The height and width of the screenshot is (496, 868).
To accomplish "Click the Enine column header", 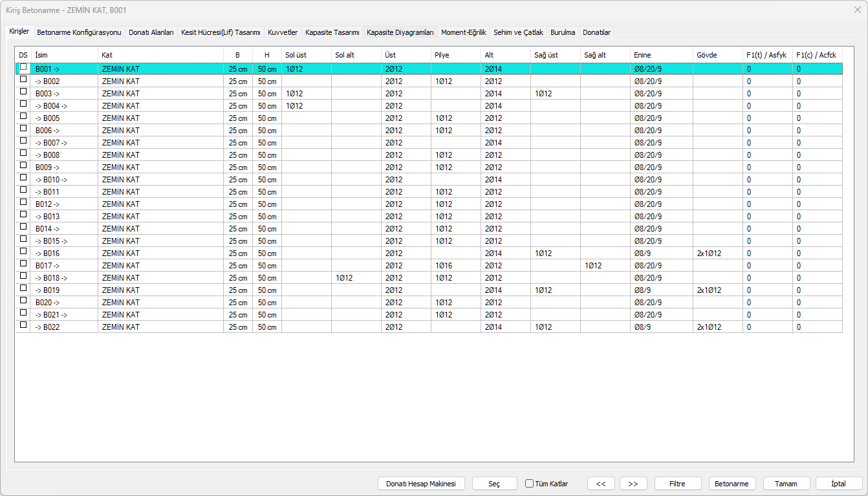I will (x=661, y=55).
